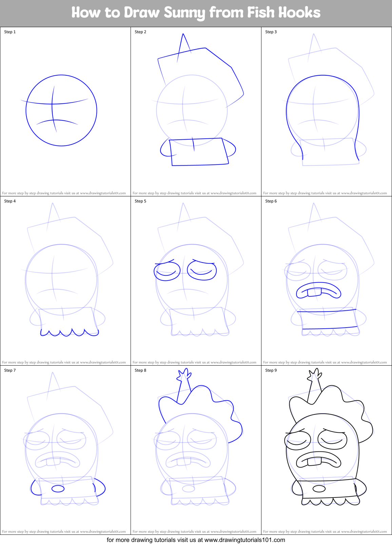Click the bottom footer drawingtutorials101.com text
This screenshot has width=392, height=545.
tap(196, 540)
